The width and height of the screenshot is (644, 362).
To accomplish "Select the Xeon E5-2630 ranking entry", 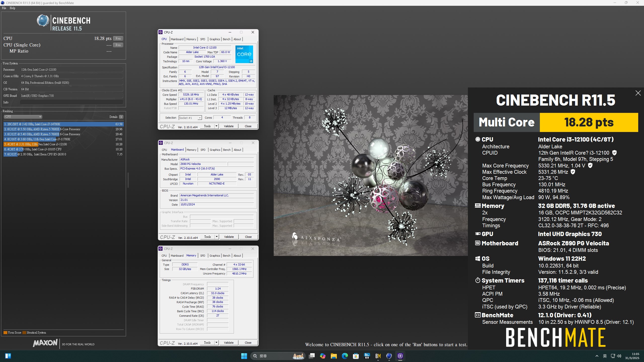I will (63, 154).
